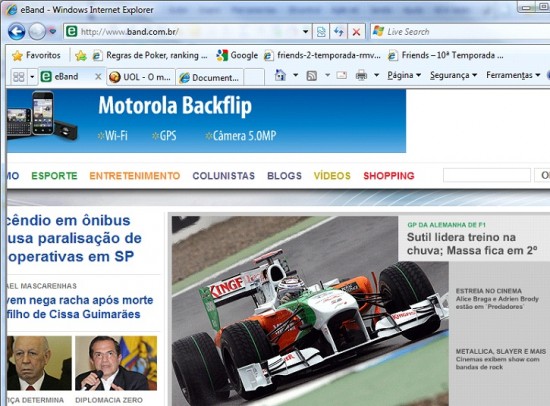Go to the SHOPPING section

tap(389, 176)
